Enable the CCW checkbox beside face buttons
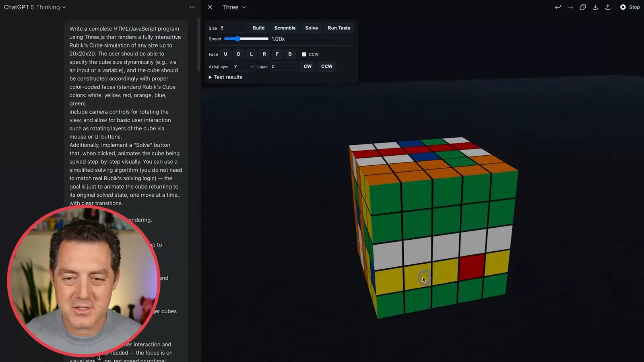Viewport: 644px width, 362px height. pos(304,54)
